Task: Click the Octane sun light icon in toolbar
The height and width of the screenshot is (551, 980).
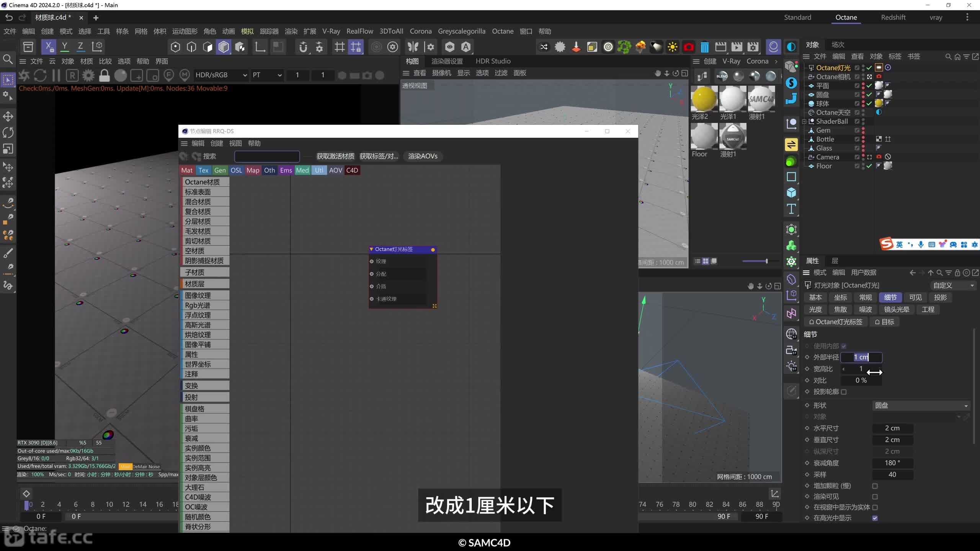Action: (672, 47)
